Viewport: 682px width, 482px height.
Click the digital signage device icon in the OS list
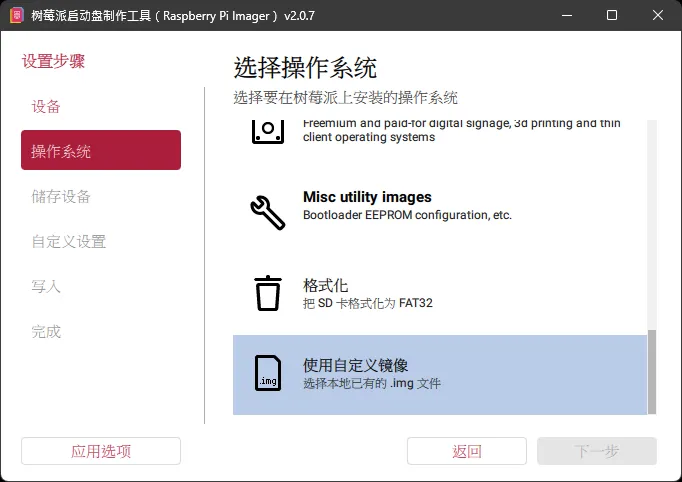coord(267,132)
